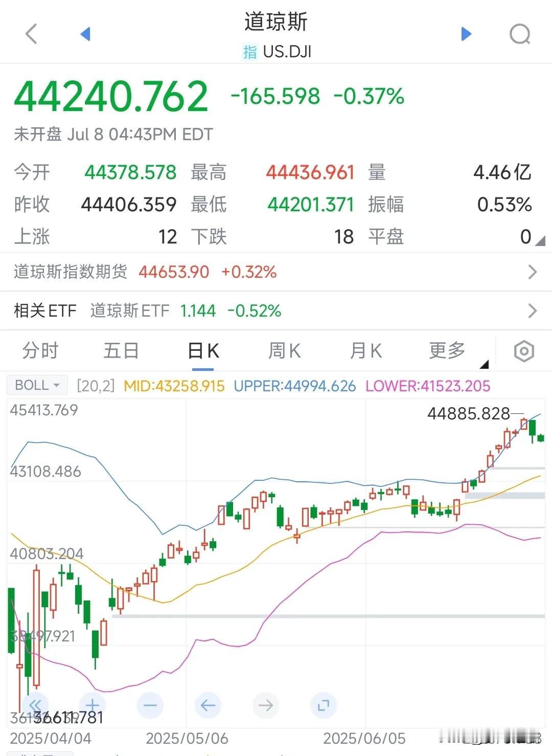
Task: Move chart right with arrow button
Action: pyautogui.click(x=266, y=705)
